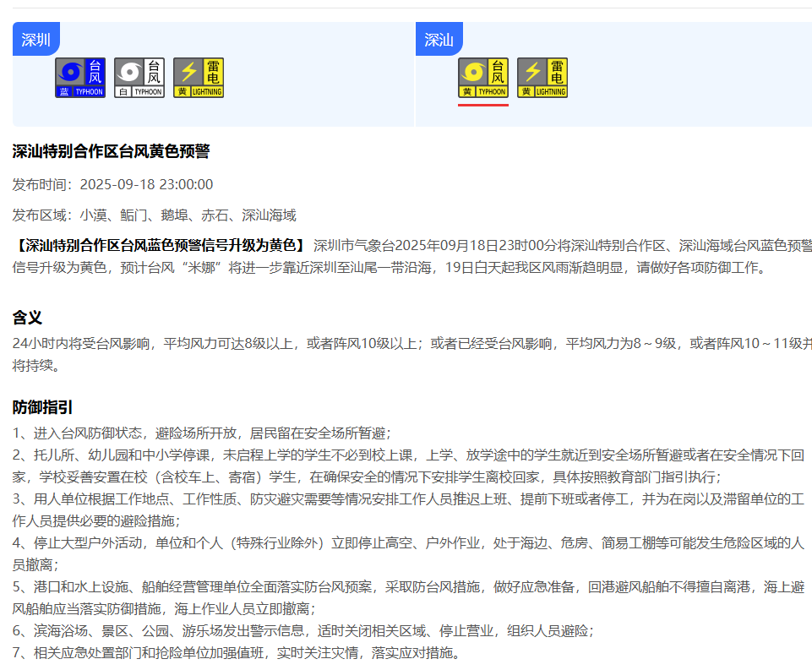Viewport: 812px width, 670px height.
Task: Click the 含义 section heading
Action: [27, 318]
